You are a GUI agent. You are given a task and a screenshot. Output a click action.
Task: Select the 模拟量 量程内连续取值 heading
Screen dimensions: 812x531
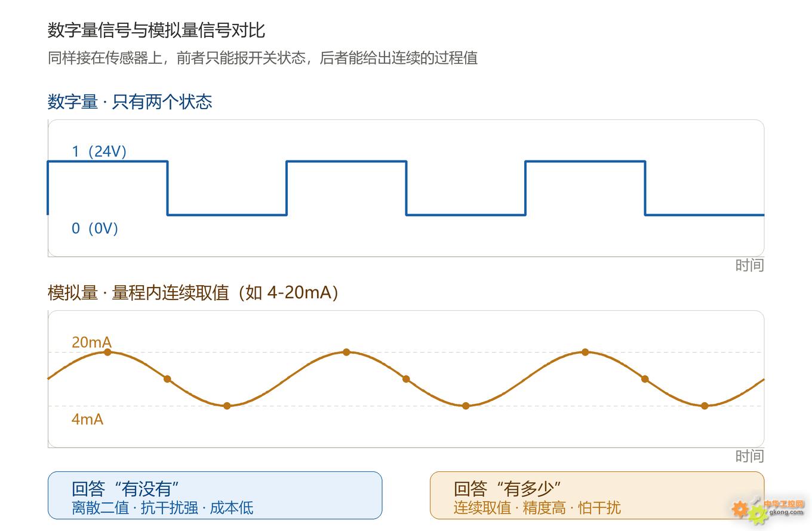coord(193,292)
